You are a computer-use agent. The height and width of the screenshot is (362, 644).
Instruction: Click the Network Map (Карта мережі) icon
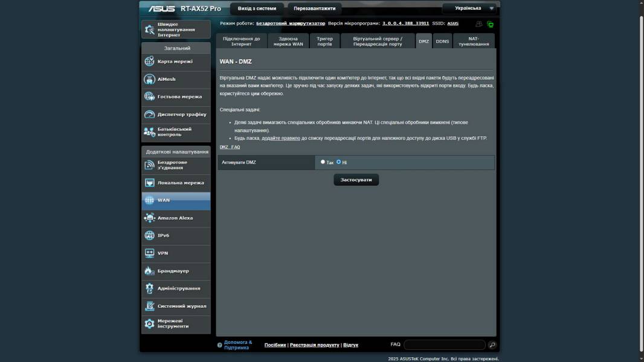coord(150,62)
